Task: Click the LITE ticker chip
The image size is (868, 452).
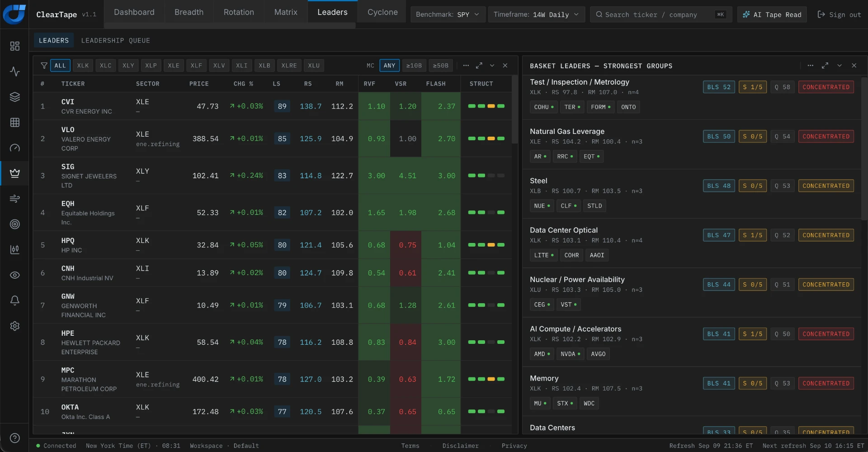Action: (544, 256)
